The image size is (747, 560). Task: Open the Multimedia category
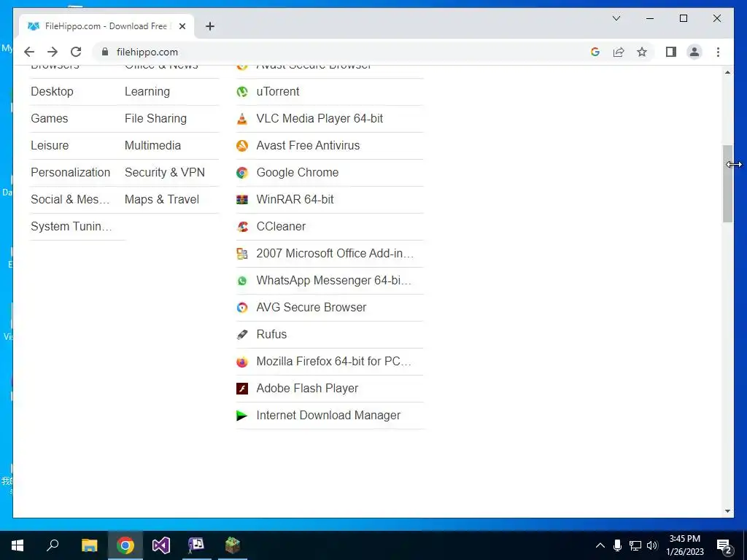152,145
